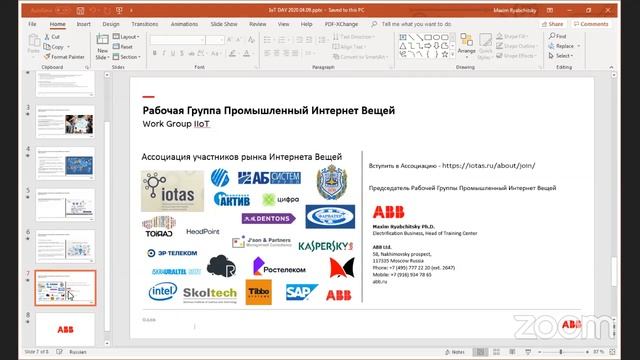
Task: Start Slide Show from status bar
Action: 528,351
